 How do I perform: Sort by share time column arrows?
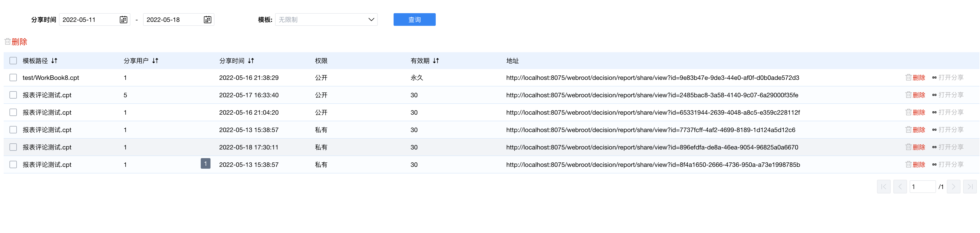(251, 61)
